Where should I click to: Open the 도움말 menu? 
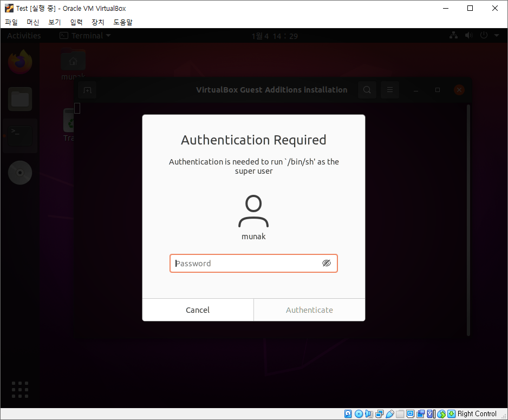[x=123, y=22]
